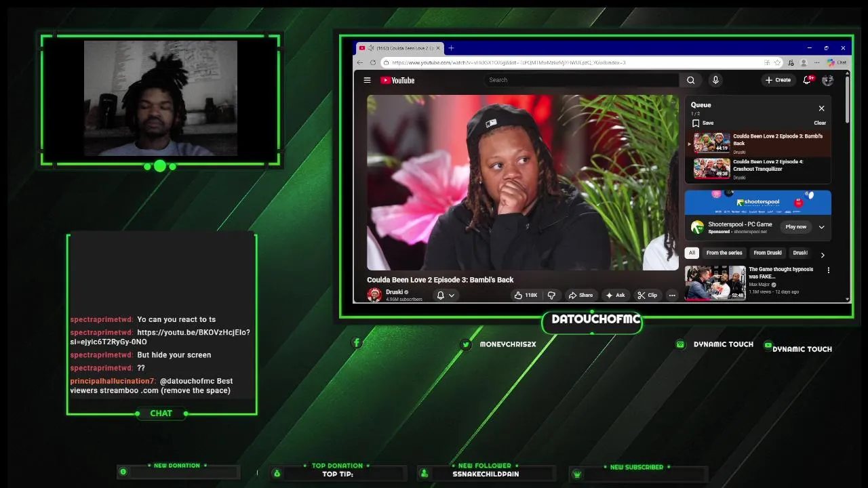Open Druski channel avatar below video
This screenshot has height=488, width=868.
[374, 295]
